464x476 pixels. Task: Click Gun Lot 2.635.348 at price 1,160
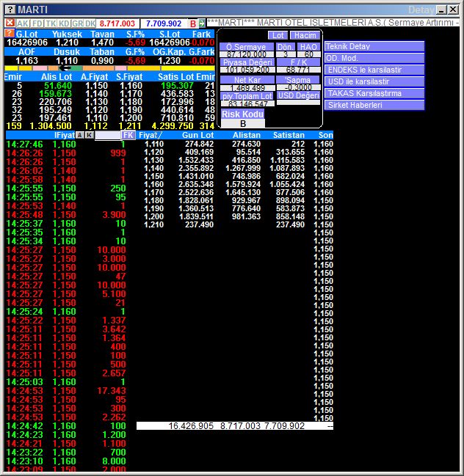pyautogui.click(x=196, y=184)
